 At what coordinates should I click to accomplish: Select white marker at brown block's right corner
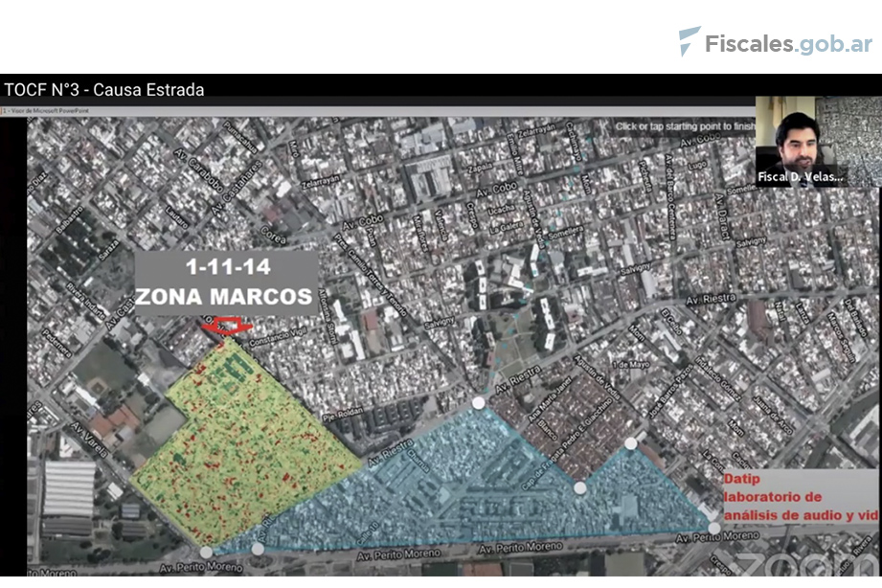point(630,442)
